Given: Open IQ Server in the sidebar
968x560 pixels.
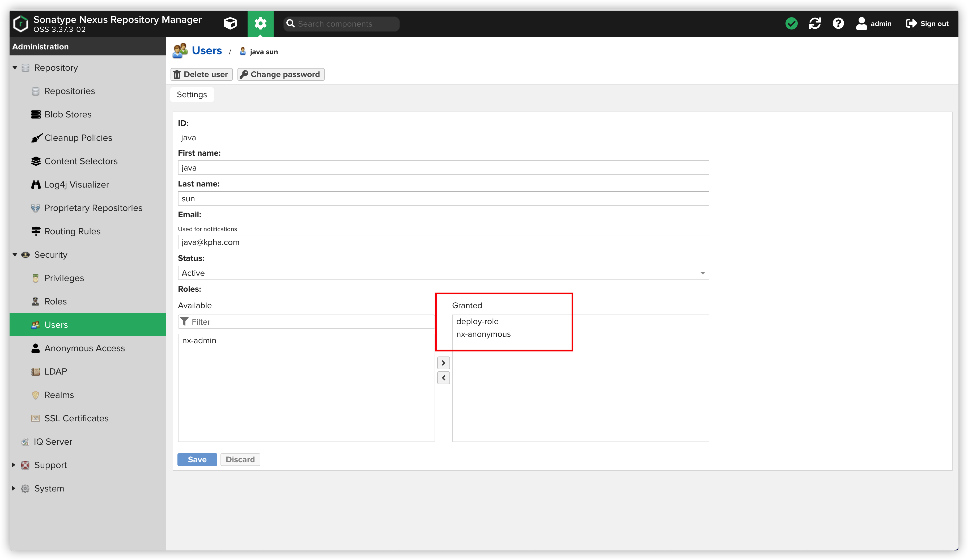Looking at the screenshot, I should click(53, 442).
